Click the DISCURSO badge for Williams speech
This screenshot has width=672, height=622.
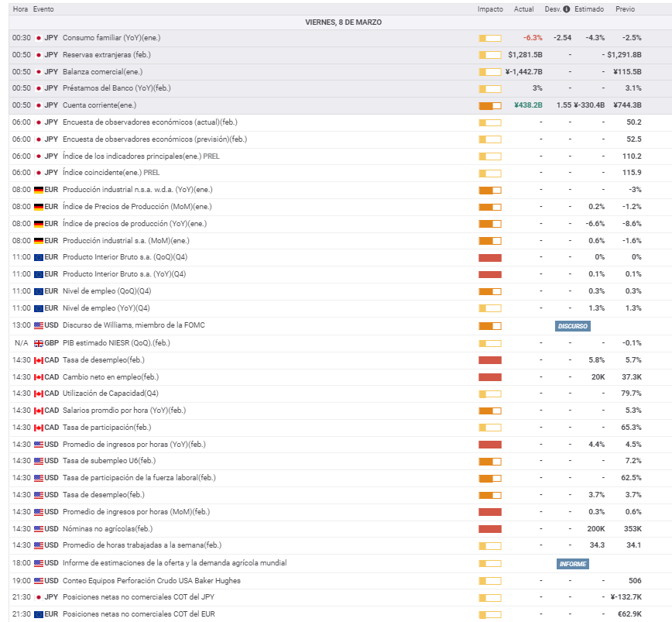(x=572, y=326)
